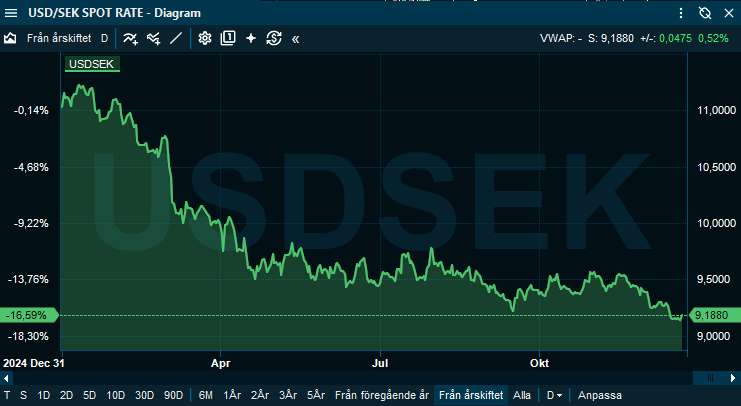Open the hamburger menu in title bar

[x=681, y=13]
